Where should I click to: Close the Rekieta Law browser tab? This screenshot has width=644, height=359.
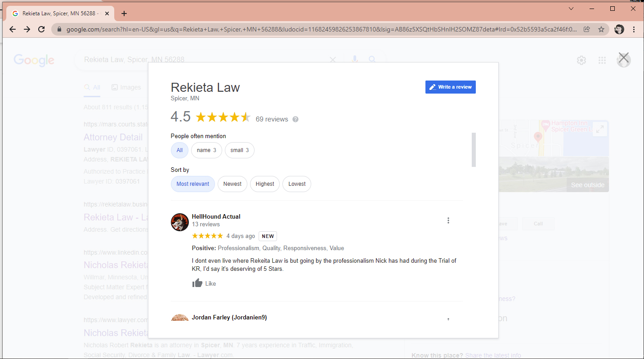107,13
